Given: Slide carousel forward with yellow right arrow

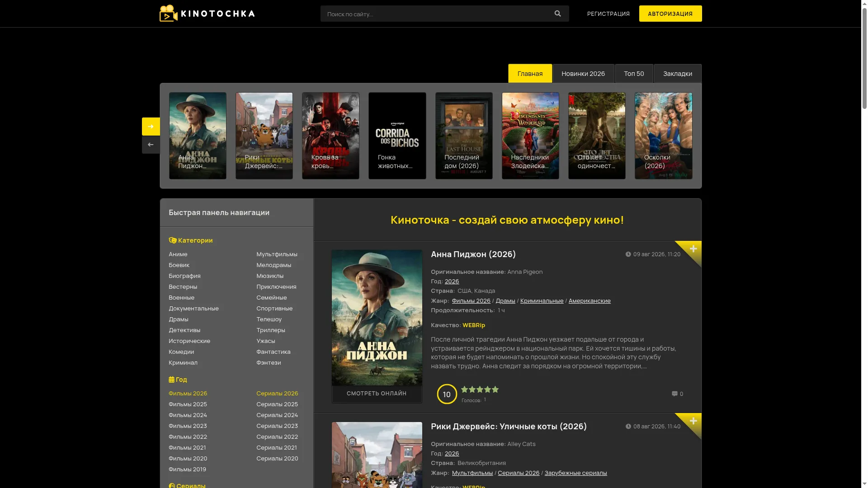Looking at the screenshot, I should [151, 127].
